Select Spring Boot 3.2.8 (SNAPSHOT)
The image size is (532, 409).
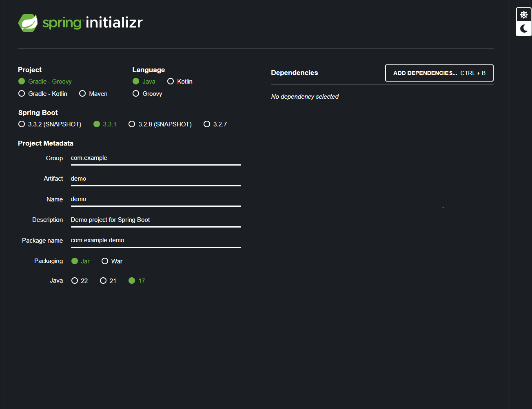[160, 124]
